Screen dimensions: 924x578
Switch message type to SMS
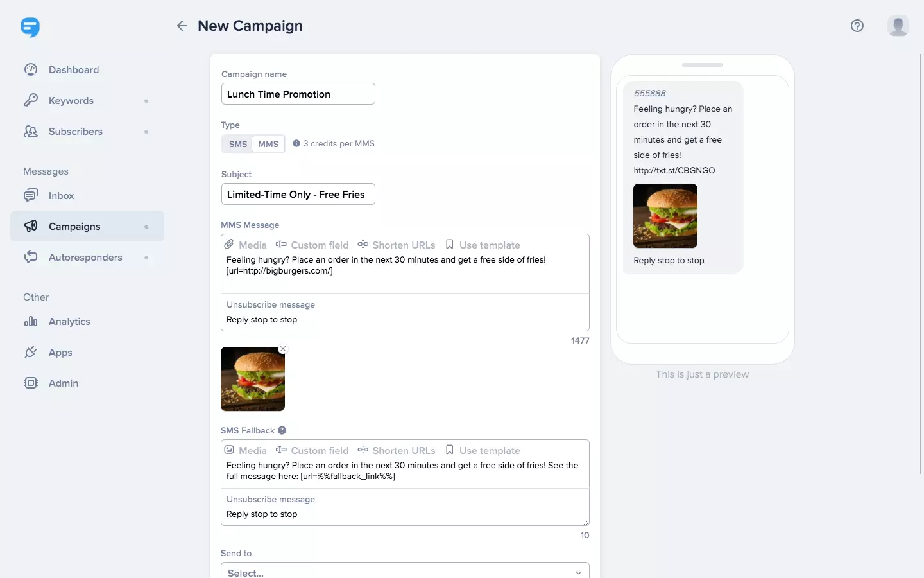click(x=237, y=144)
